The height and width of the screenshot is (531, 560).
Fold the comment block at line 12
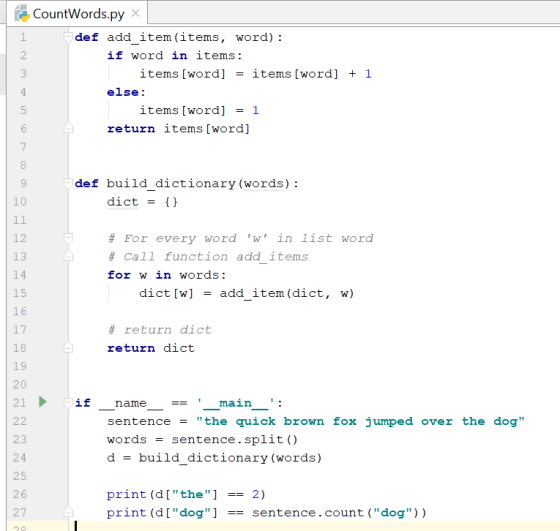[x=68, y=238]
